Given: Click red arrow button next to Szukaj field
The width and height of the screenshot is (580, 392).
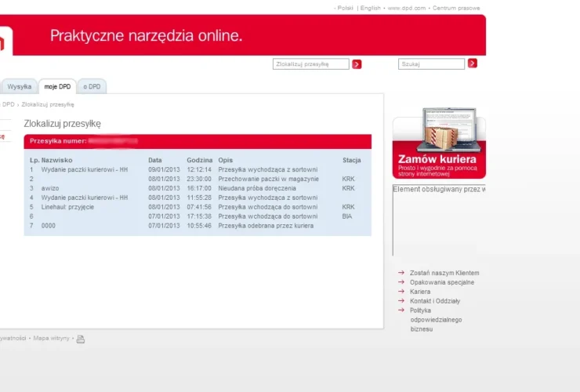Looking at the screenshot, I should coord(473,64).
